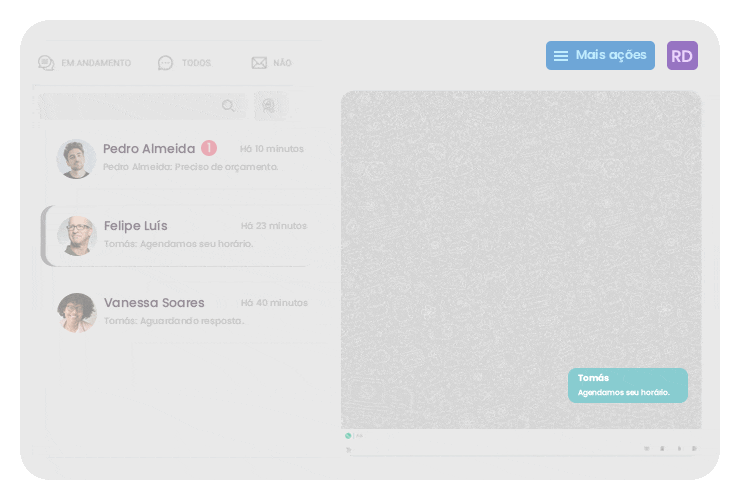
Task: Open Vanessa Soares's conversation
Action: pyautogui.click(x=190, y=312)
